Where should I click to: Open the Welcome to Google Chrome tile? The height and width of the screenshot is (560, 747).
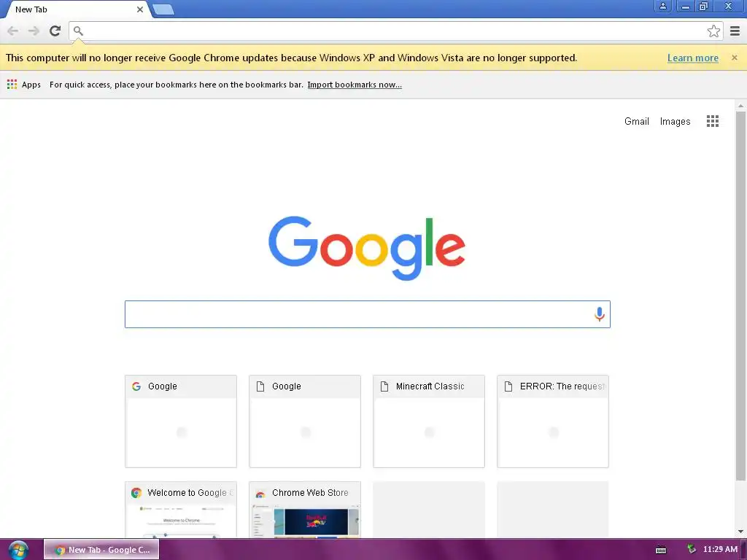coord(181,510)
